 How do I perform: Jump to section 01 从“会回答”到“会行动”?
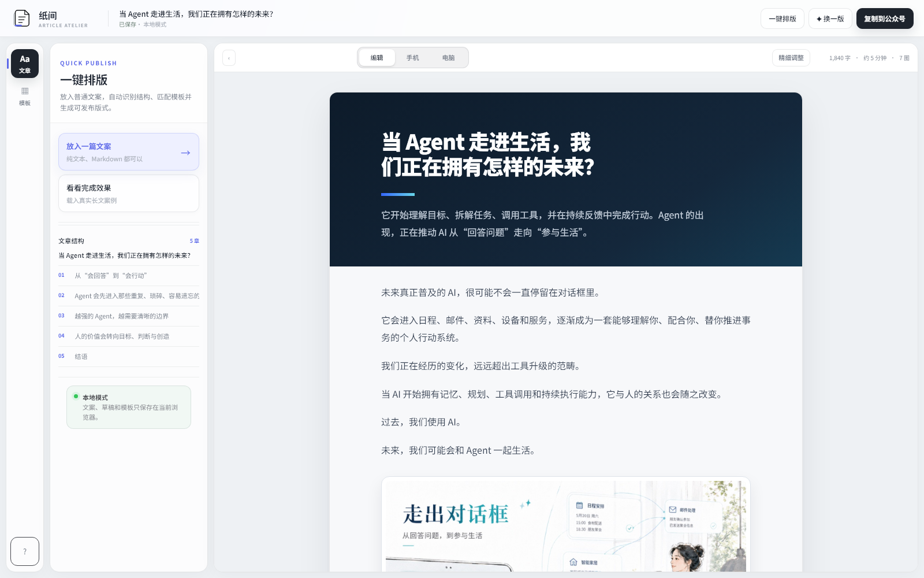(x=129, y=276)
